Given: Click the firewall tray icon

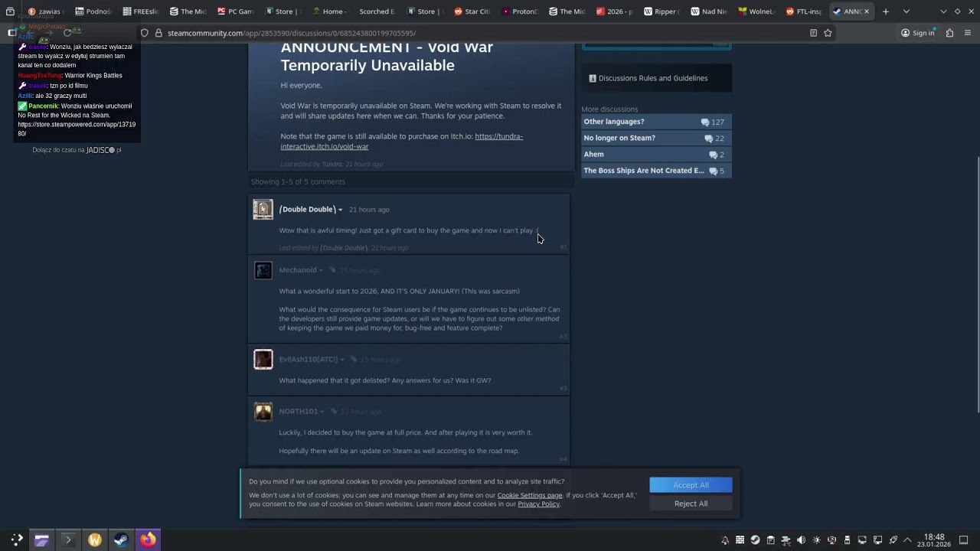Looking at the screenshot, I should coord(740,540).
